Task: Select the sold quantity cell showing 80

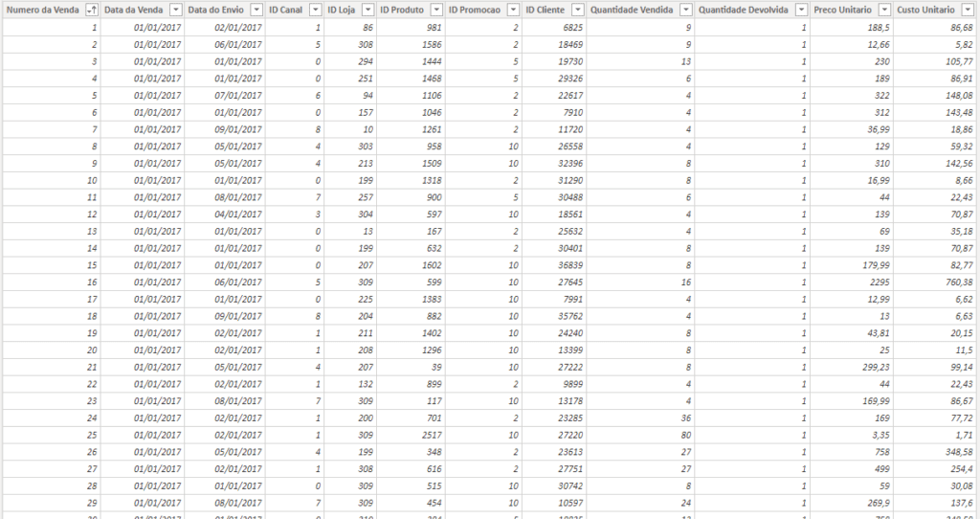Action: point(640,435)
